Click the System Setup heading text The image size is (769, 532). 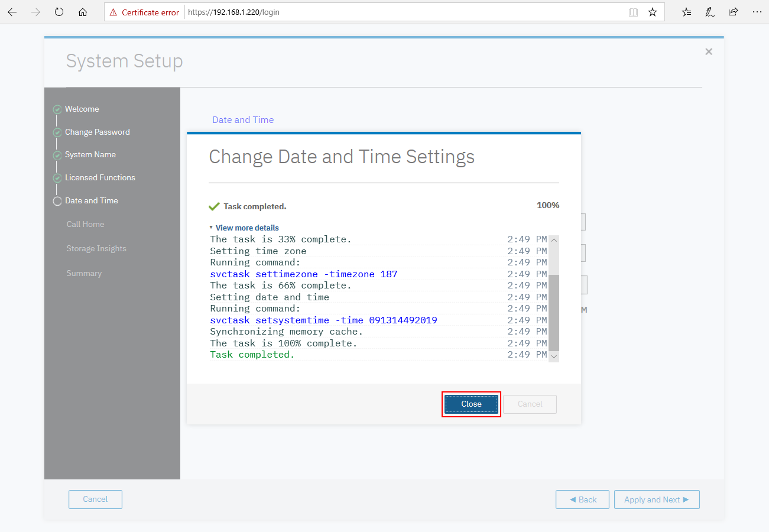point(125,61)
